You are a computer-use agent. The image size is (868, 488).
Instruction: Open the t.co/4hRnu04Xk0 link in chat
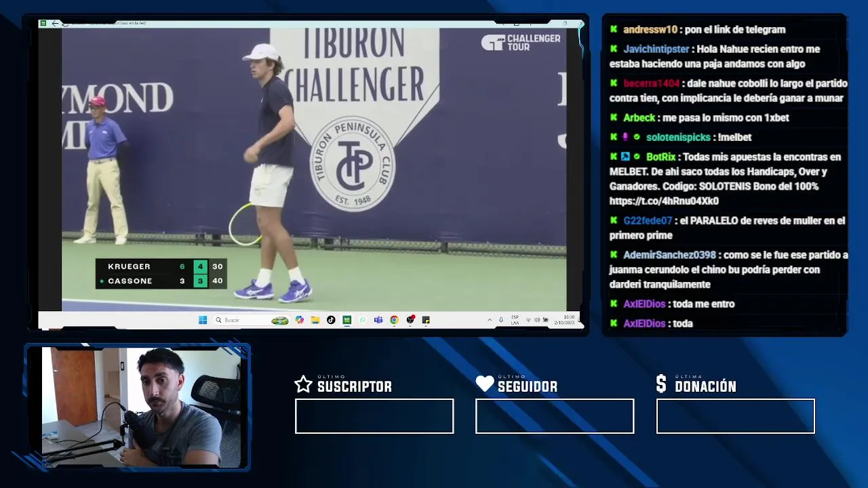click(x=664, y=201)
